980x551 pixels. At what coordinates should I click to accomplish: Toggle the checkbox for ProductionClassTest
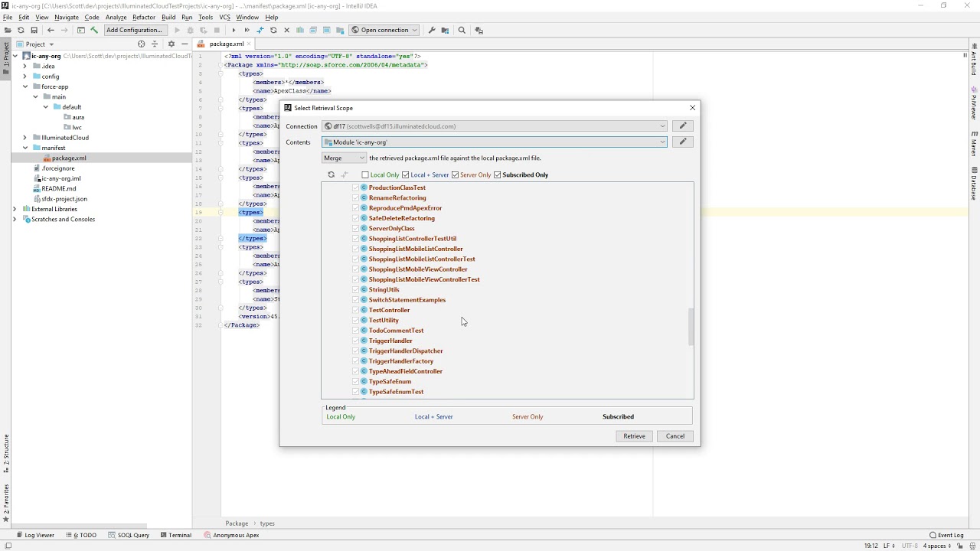tap(355, 187)
